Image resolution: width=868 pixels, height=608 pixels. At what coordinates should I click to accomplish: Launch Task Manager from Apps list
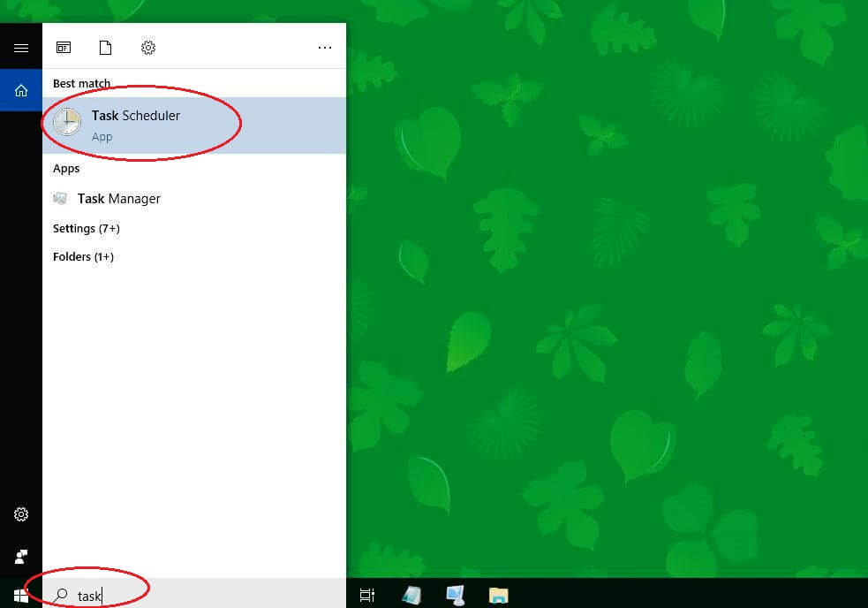tap(194, 199)
